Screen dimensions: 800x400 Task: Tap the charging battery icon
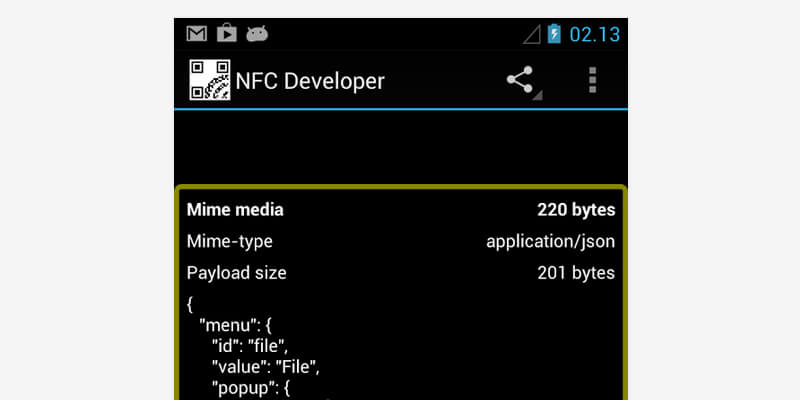click(x=555, y=34)
